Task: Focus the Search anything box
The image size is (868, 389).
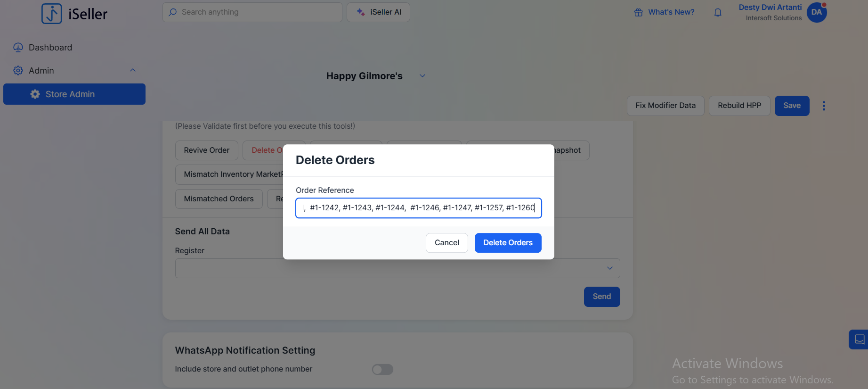Action: pyautogui.click(x=252, y=12)
